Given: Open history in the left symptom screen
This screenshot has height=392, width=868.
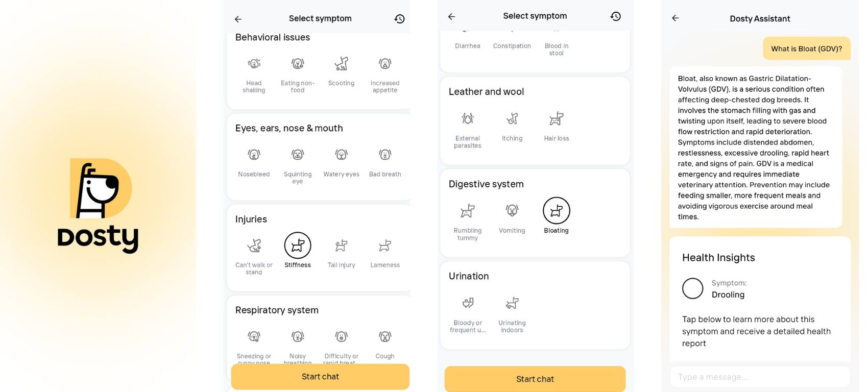Looking at the screenshot, I should pos(399,19).
